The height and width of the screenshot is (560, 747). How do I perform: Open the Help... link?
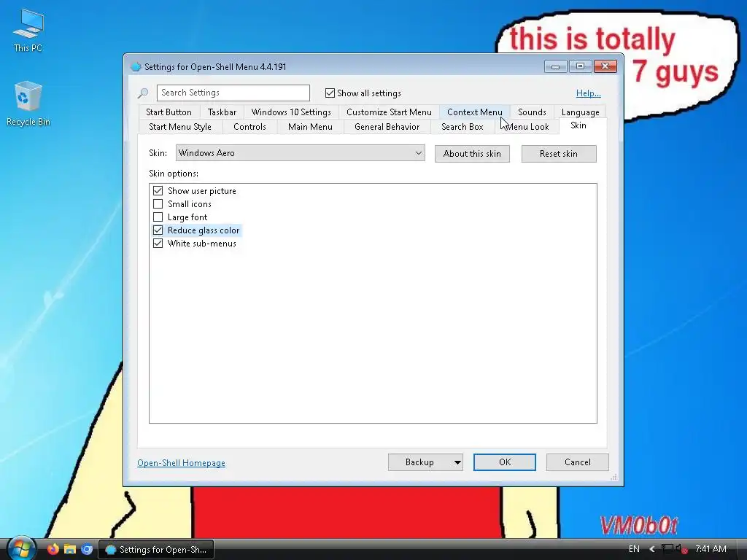[x=589, y=93]
